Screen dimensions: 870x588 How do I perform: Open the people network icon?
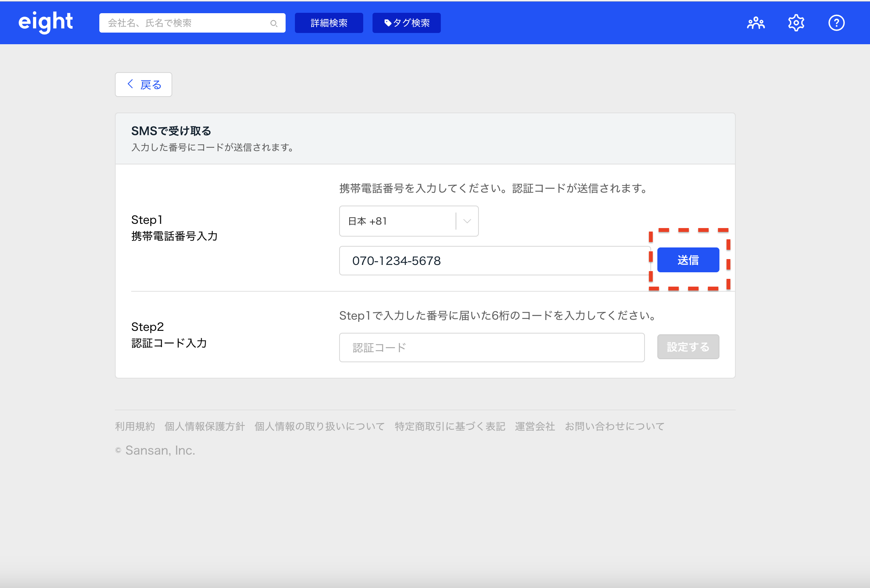pos(756,23)
